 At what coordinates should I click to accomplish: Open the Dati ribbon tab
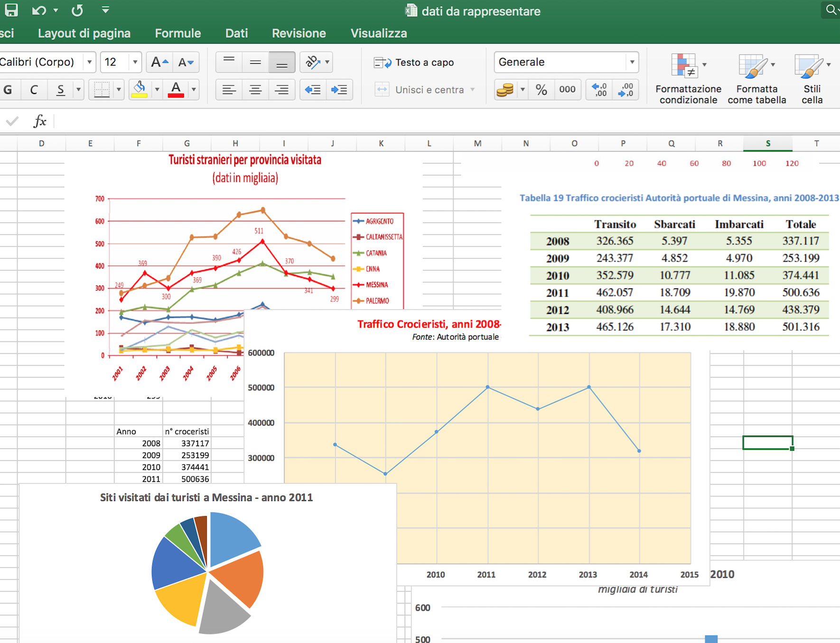coord(236,33)
